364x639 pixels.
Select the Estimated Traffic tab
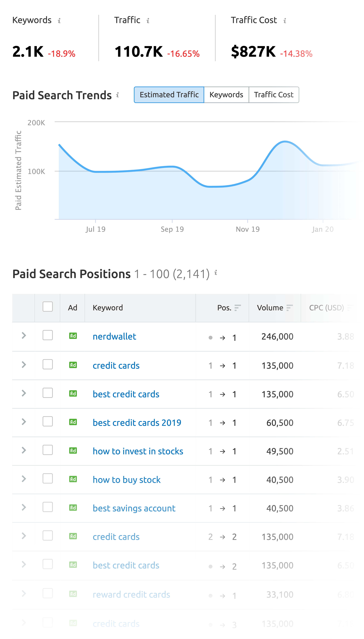[169, 95]
